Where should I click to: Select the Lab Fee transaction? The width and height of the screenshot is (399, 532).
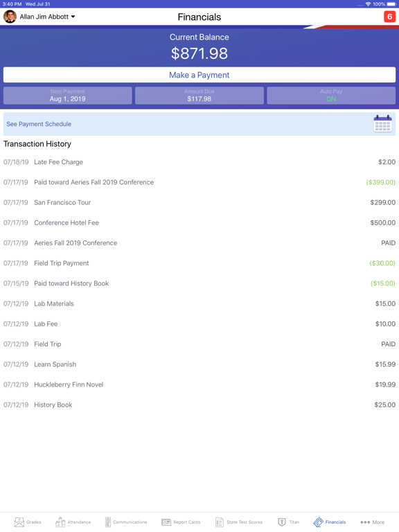199,324
